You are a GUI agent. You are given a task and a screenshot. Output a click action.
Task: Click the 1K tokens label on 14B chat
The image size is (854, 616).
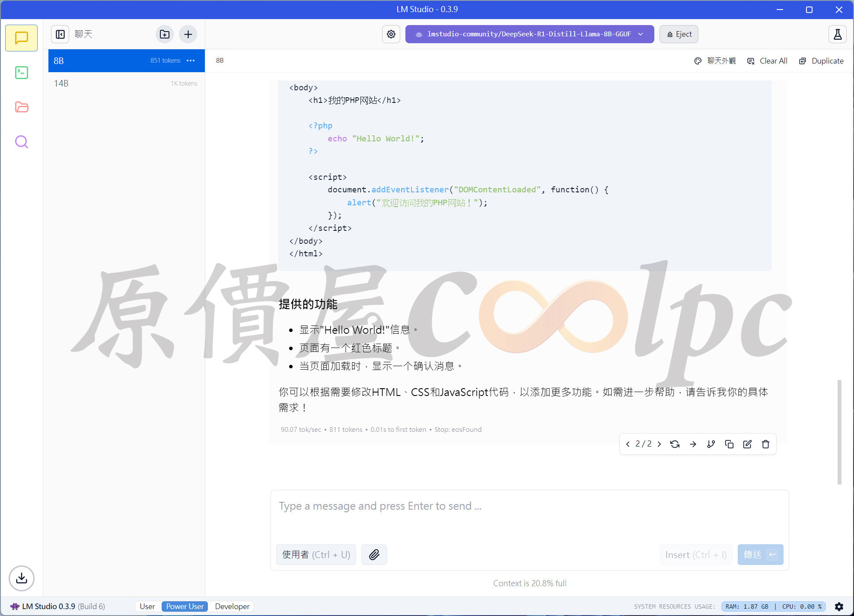(184, 83)
